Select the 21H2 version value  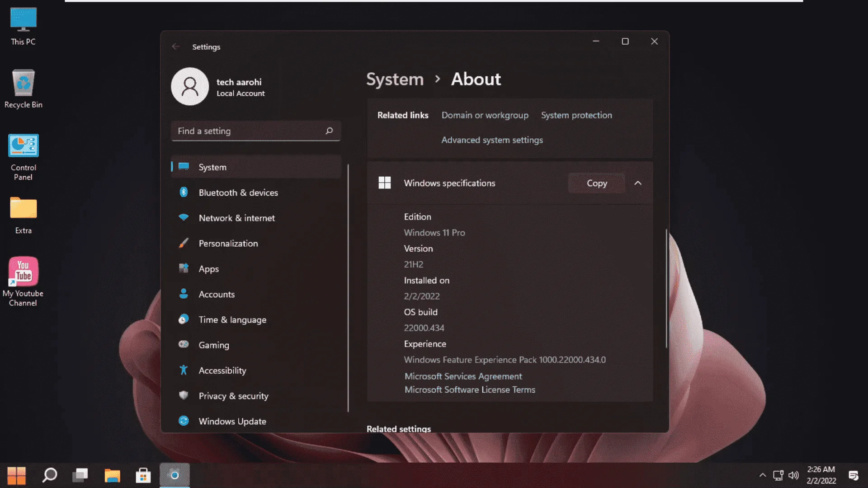414,264
